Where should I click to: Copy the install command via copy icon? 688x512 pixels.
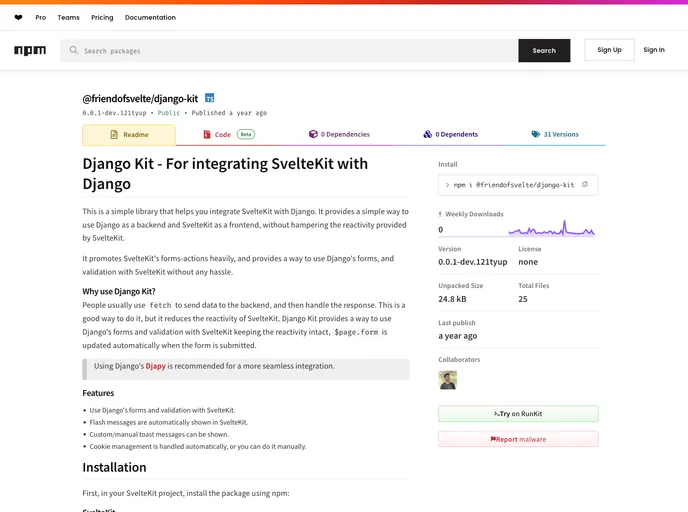point(584,185)
